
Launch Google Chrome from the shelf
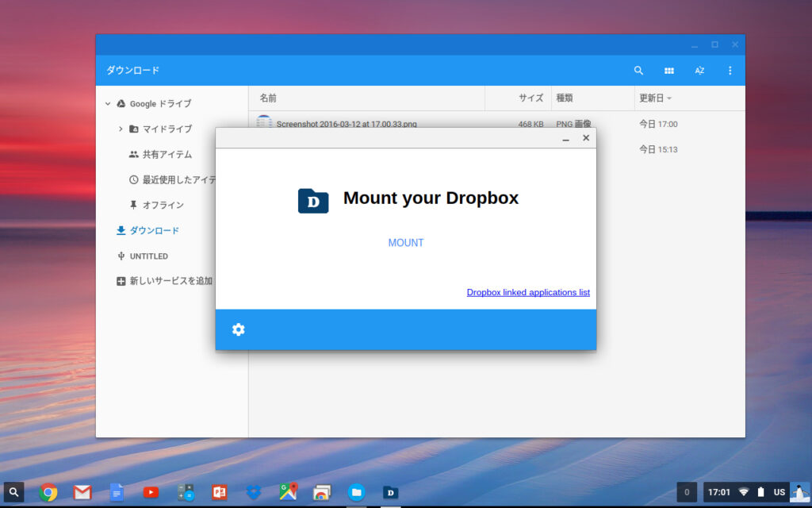[48, 492]
